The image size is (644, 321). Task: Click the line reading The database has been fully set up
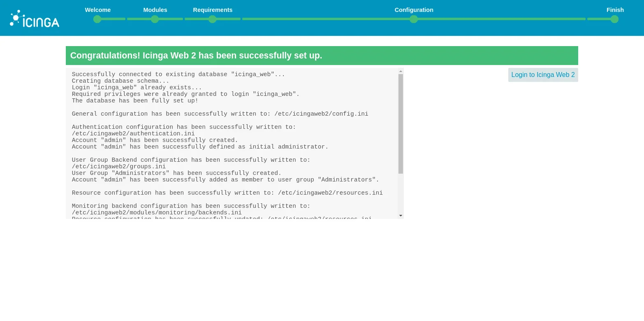click(x=135, y=101)
